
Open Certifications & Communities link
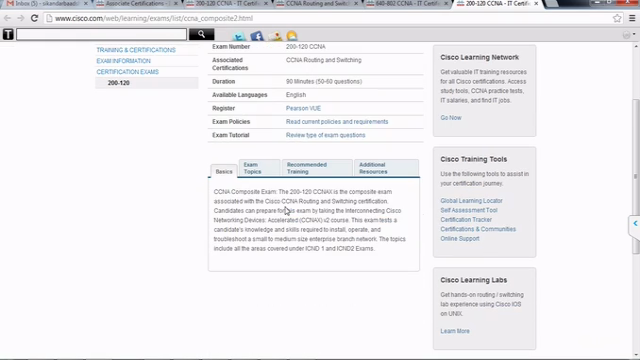[478, 229]
